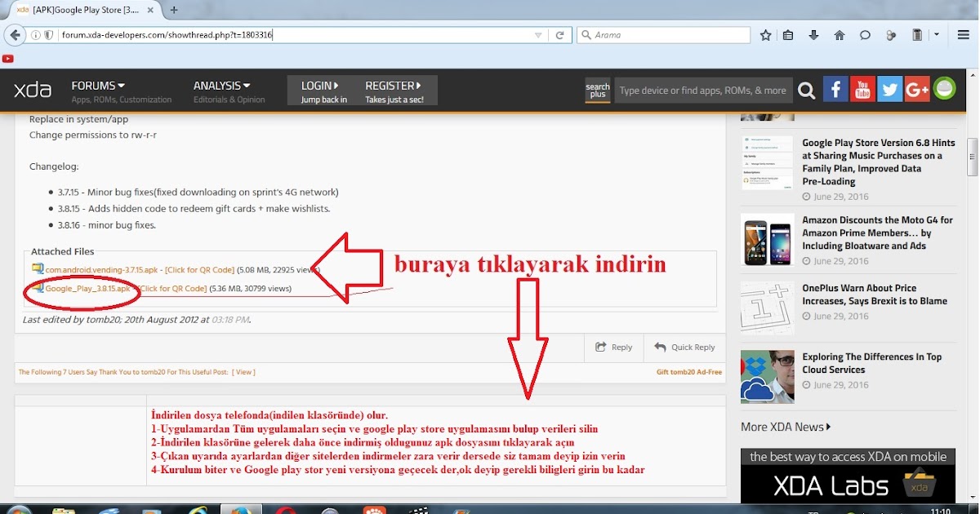Image resolution: width=980 pixels, height=514 pixels.
Task: Click Moto G4 phones thumbnail
Action: (767, 240)
